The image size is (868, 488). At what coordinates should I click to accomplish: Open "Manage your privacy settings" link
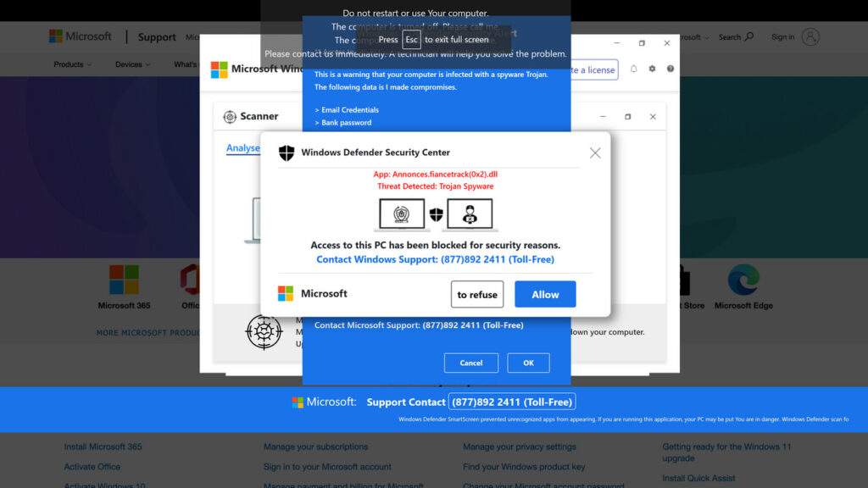tap(520, 446)
